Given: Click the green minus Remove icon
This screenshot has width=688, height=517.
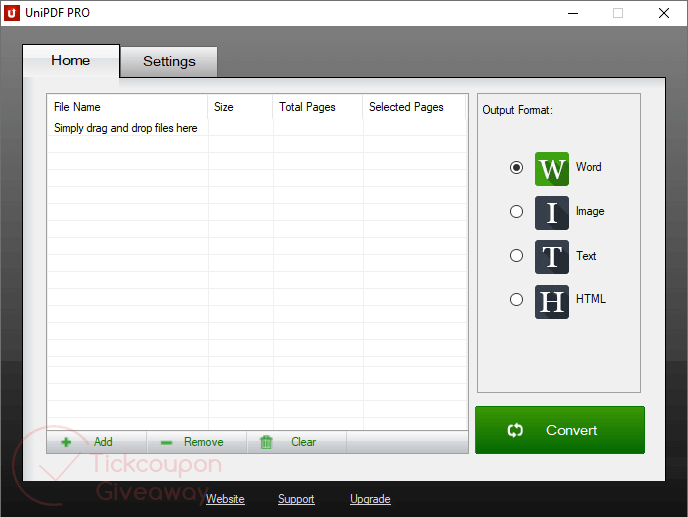Looking at the screenshot, I should click(x=166, y=443).
